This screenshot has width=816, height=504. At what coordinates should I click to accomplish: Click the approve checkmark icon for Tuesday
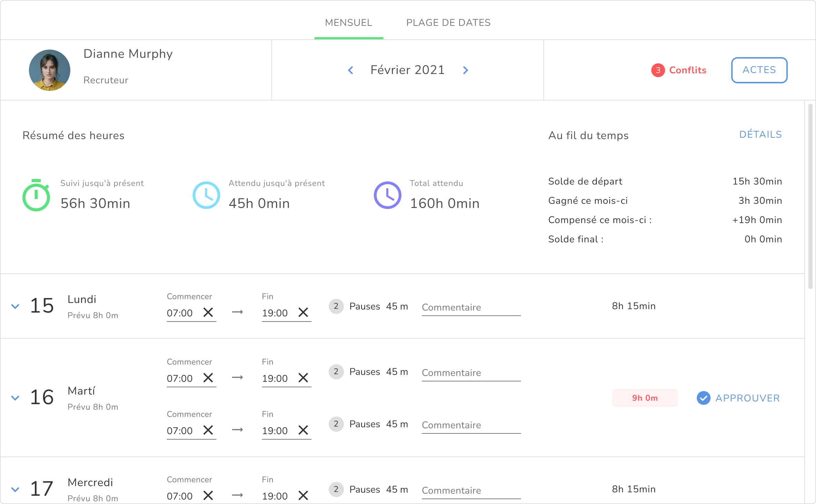pos(703,398)
